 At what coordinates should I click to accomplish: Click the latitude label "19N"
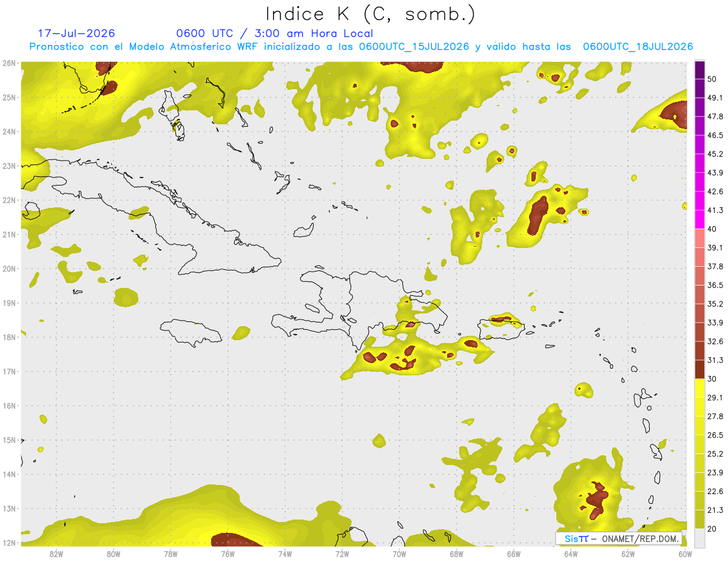[x=9, y=303]
